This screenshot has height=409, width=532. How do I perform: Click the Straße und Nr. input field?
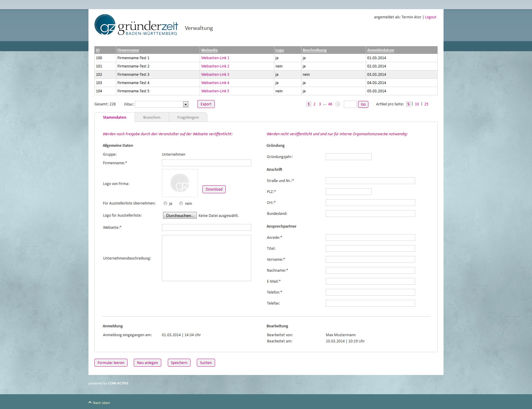coord(370,181)
